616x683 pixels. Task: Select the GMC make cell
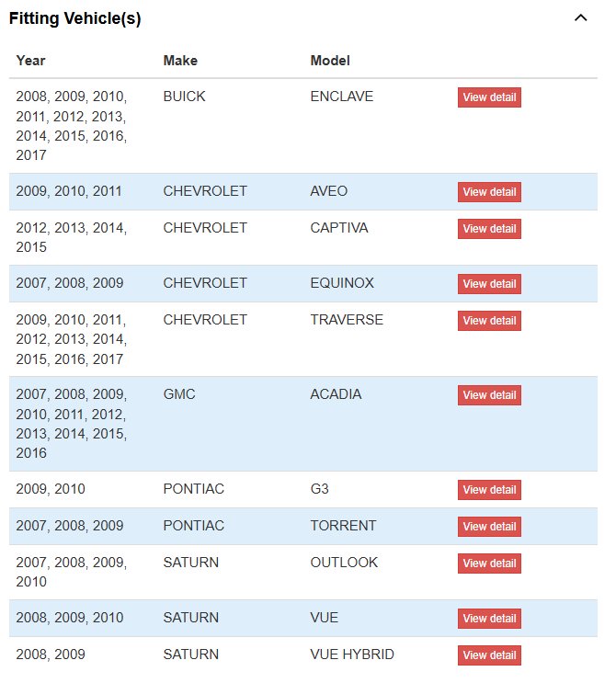coord(179,393)
